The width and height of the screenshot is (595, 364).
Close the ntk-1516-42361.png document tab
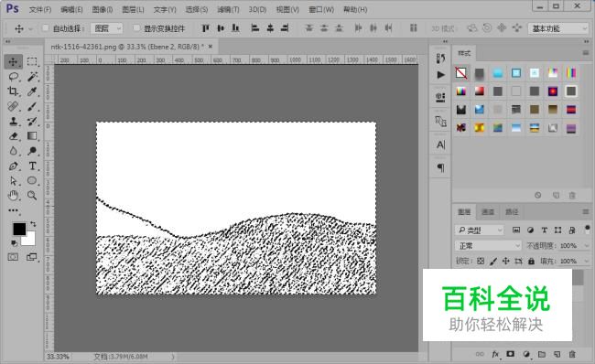click(211, 47)
